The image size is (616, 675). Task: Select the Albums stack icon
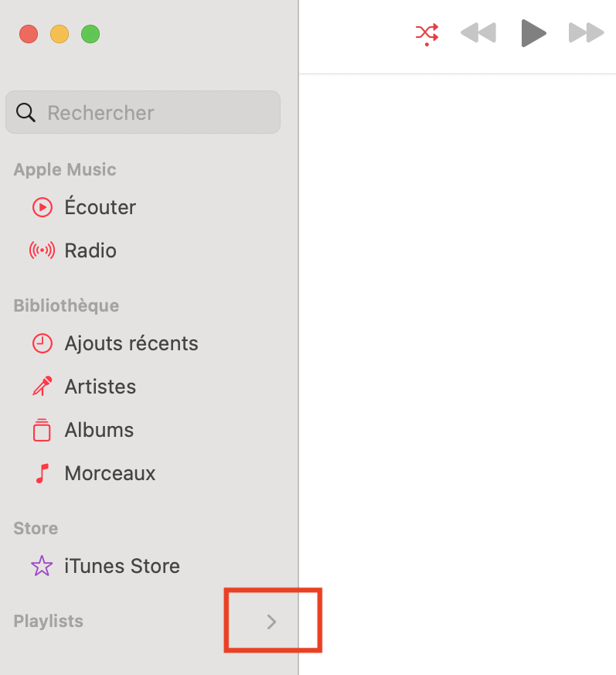[x=42, y=430]
